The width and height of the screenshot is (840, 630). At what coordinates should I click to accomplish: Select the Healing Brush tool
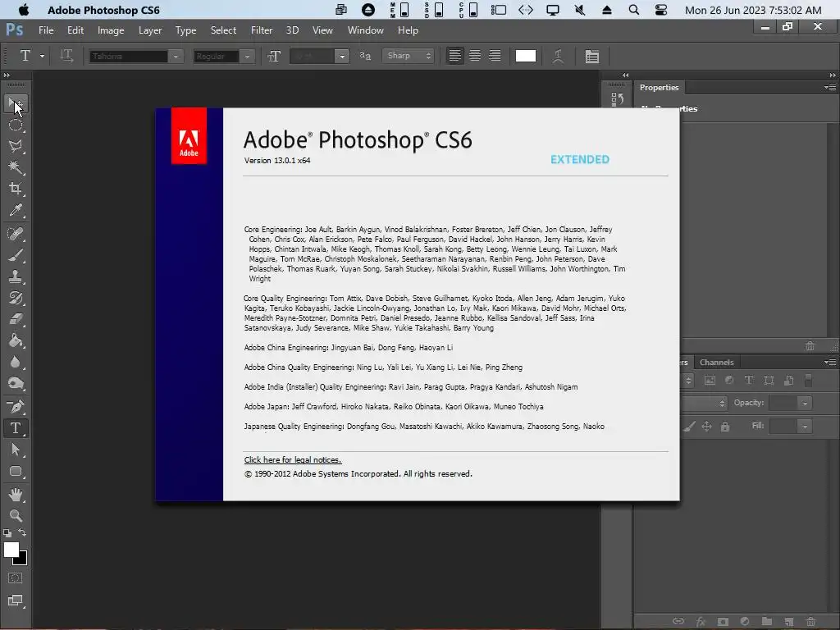click(x=16, y=234)
